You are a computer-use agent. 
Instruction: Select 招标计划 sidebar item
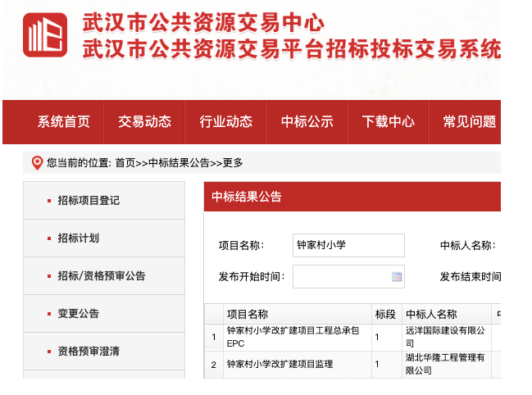[x=79, y=238]
